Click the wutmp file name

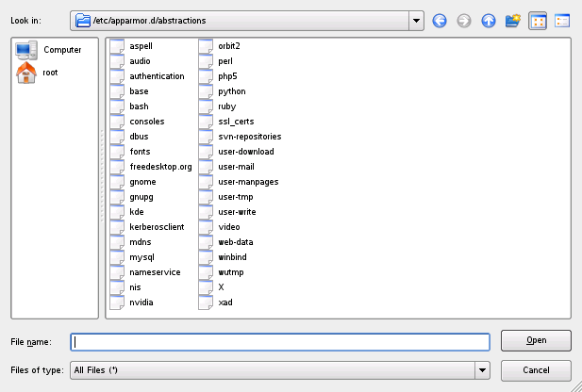[x=231, y=272]
